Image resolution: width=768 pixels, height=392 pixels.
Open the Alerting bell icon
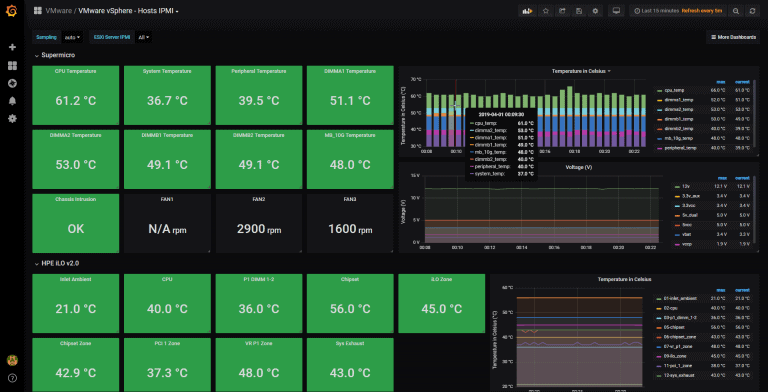coord(12,101)
